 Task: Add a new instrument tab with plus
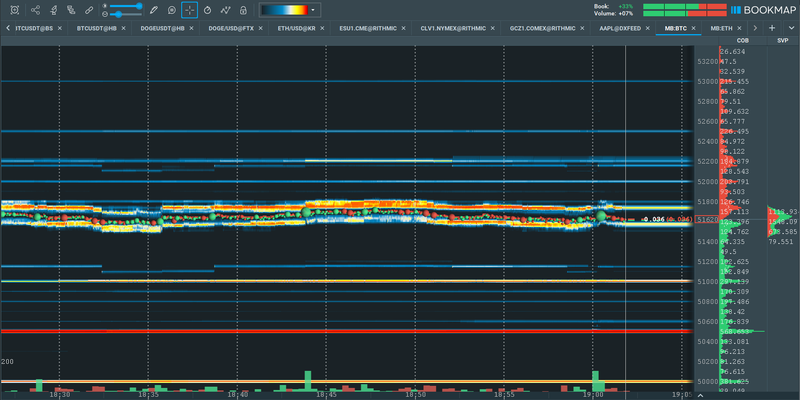click(772, 28)
